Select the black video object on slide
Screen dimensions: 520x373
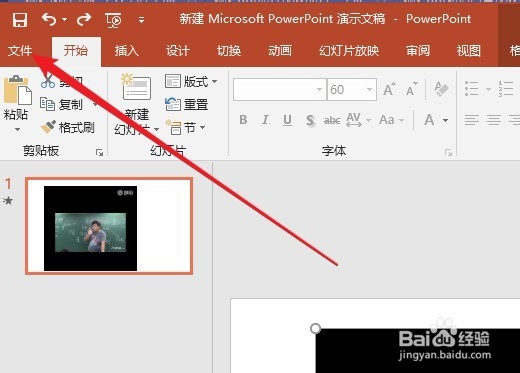coord(418,351)
